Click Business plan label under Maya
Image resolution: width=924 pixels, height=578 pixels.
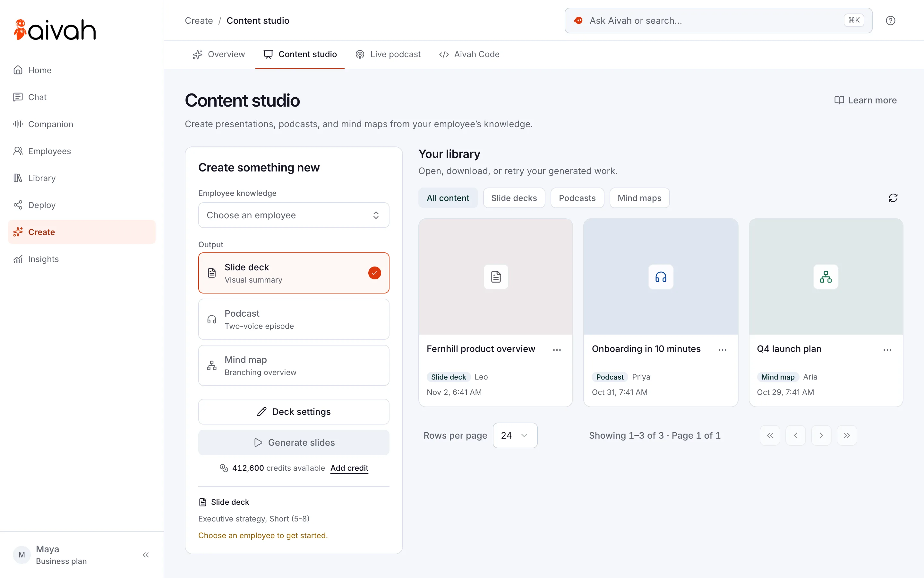61,561
